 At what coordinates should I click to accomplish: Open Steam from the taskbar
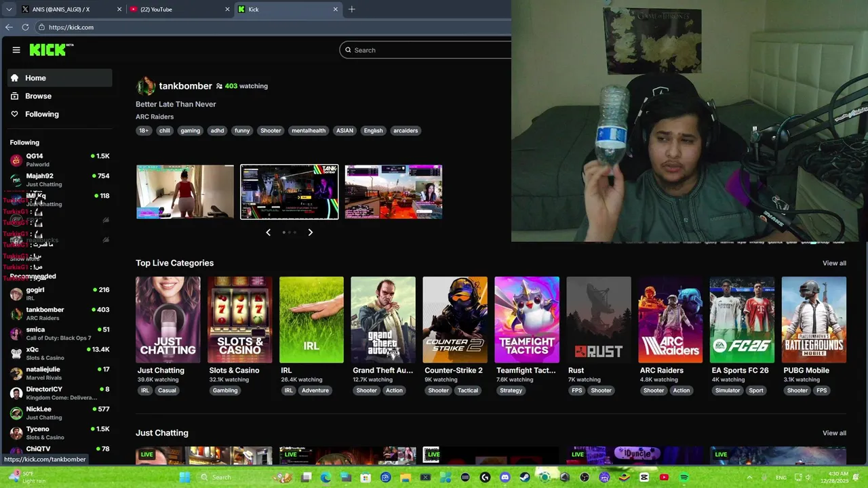pyautogui.click(x=525, y=477)
